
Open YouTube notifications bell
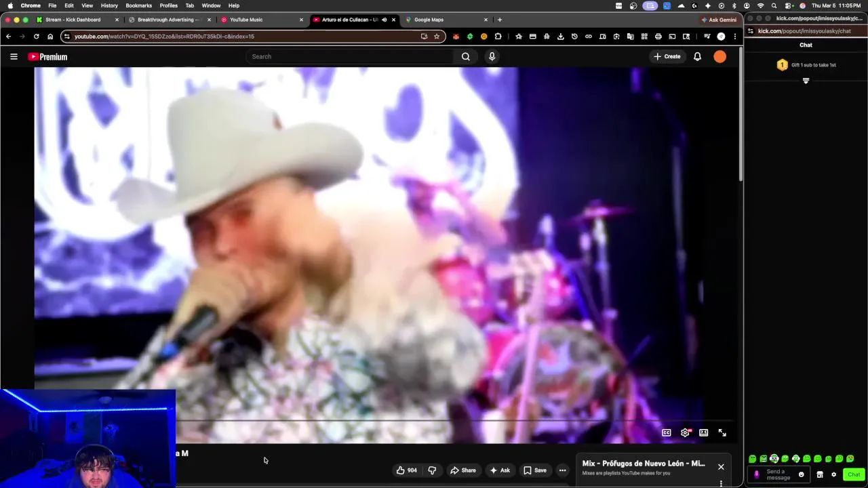coord(697,57)
